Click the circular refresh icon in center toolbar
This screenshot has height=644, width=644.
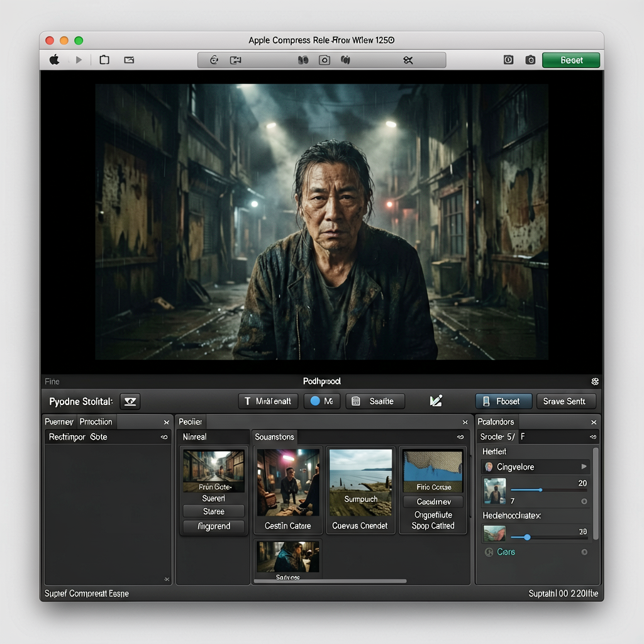point(214,60)
